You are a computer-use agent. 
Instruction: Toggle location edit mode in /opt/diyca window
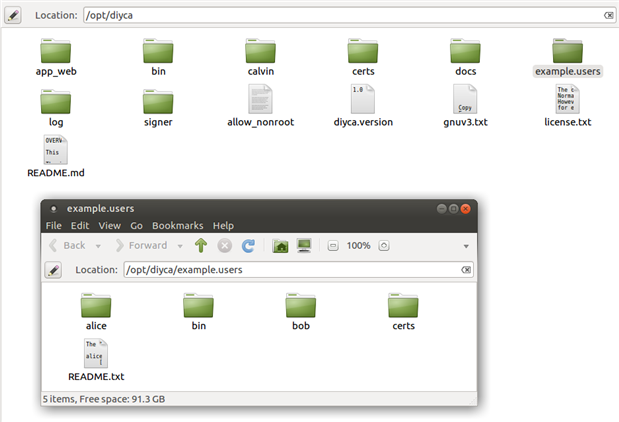13,15
